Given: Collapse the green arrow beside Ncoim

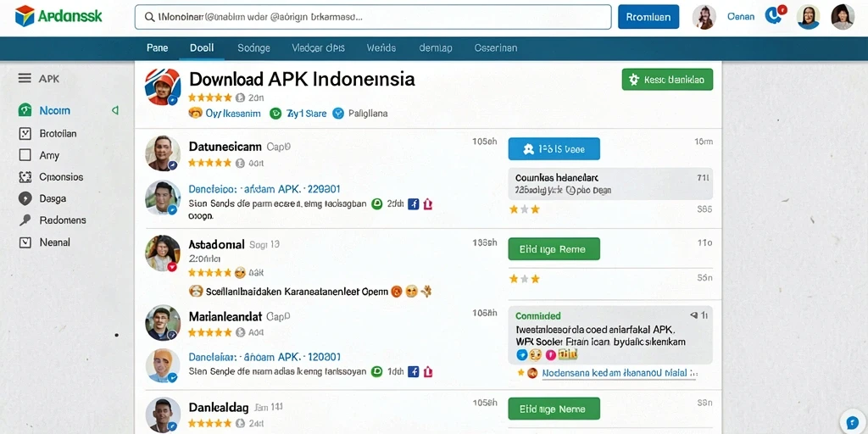Looking at the screenshot, I should pyautogui.click(x=114, y=110).
